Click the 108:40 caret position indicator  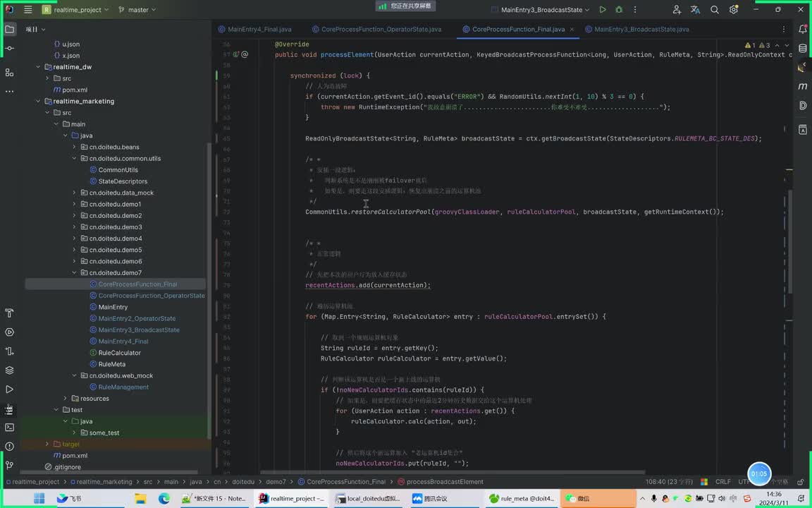[669, 482]
